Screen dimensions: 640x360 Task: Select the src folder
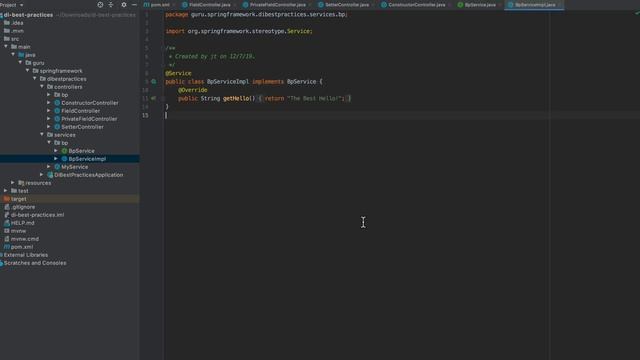[x=15, y=39]
